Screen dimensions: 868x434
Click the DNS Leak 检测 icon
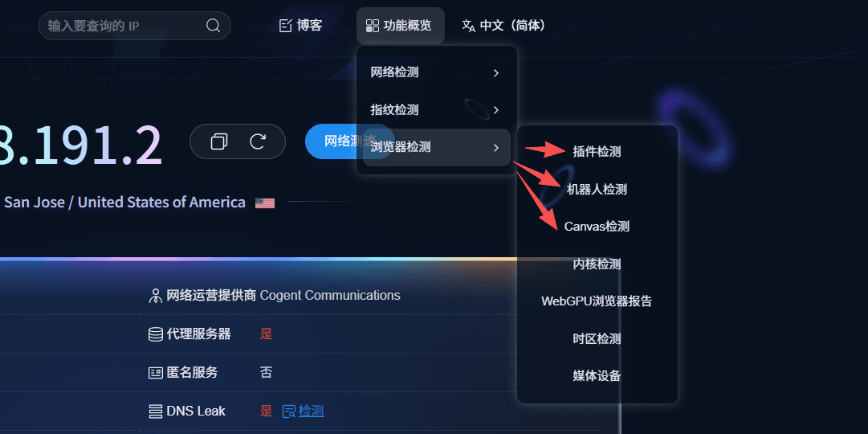tap(289, 411)
